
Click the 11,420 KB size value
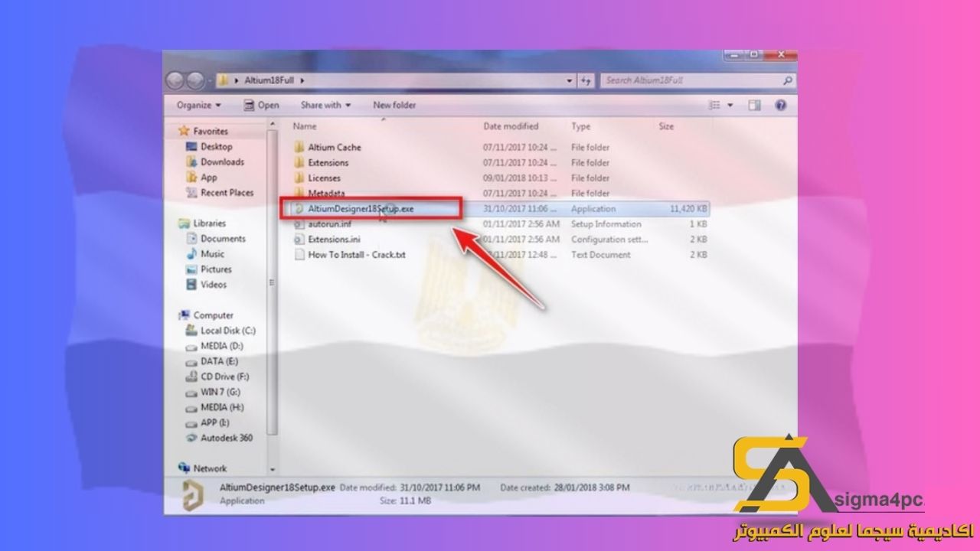pyautogui.click(x=689, y=209)
